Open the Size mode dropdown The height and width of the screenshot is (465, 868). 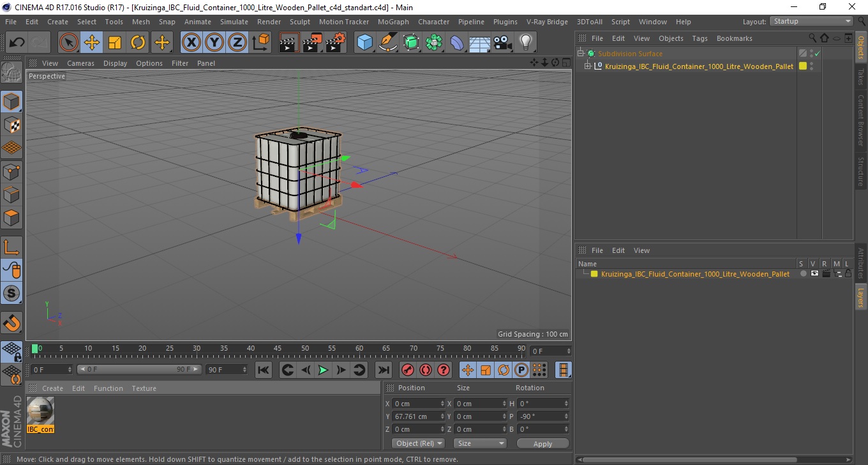pos(480,443)
